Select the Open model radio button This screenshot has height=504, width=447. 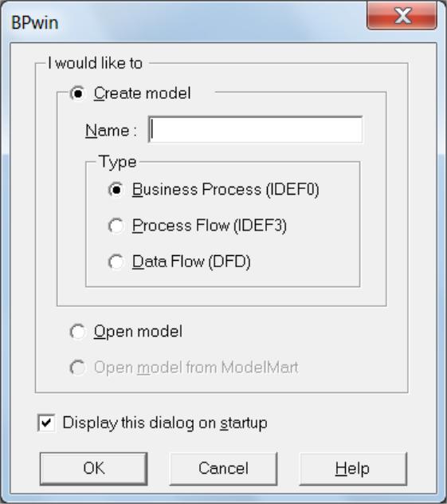click(x=78, y=332)
